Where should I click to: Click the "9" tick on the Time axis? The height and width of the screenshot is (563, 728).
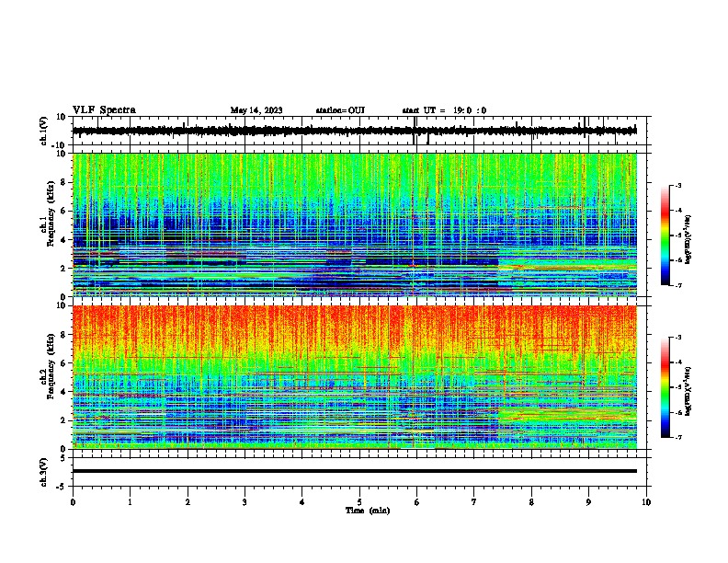(x=588, y=502)
